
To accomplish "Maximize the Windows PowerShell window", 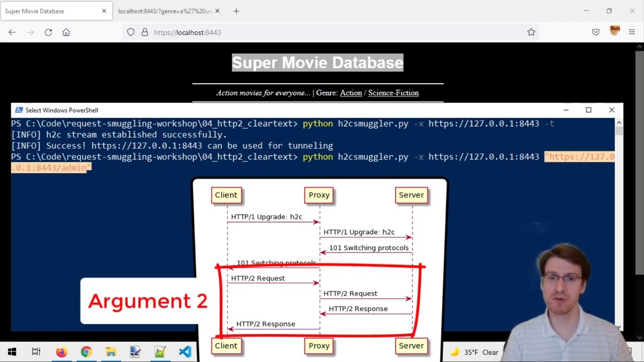I will click(589, 110).
